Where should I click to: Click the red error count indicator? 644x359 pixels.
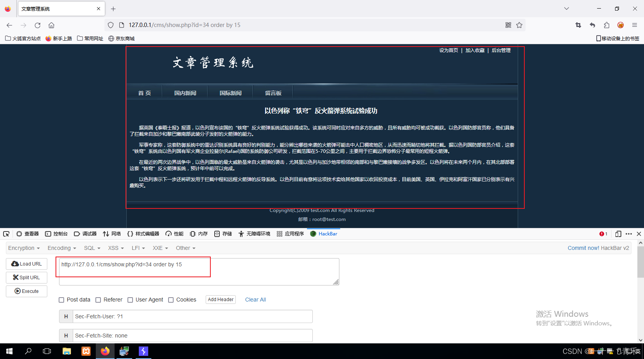point(603,234)
